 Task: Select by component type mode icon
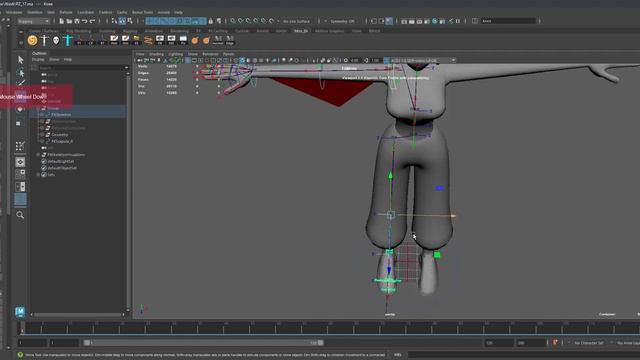(130, 21)
